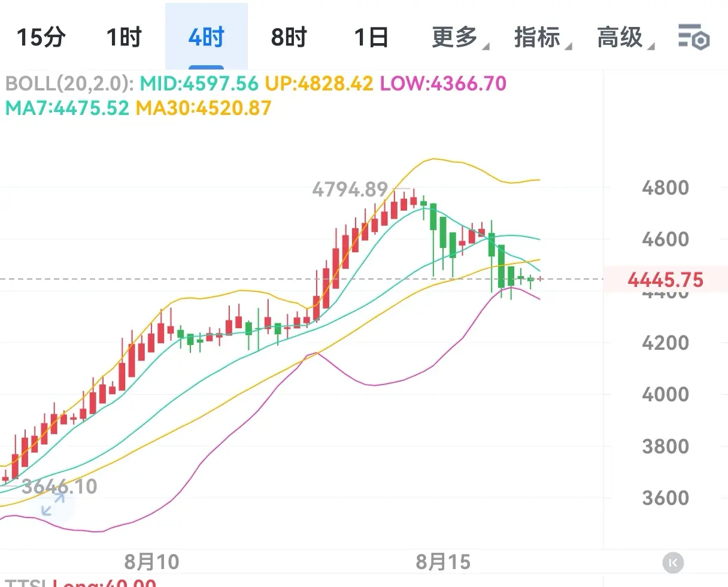The image size is (728, 587).
Task: Switch to the 15分 timeframe tab
Action: pyautogui.click(x=41, y=37)
